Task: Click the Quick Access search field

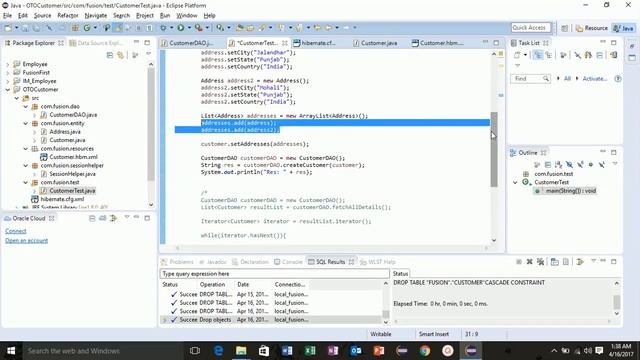Action: click(x=531, y=28)
